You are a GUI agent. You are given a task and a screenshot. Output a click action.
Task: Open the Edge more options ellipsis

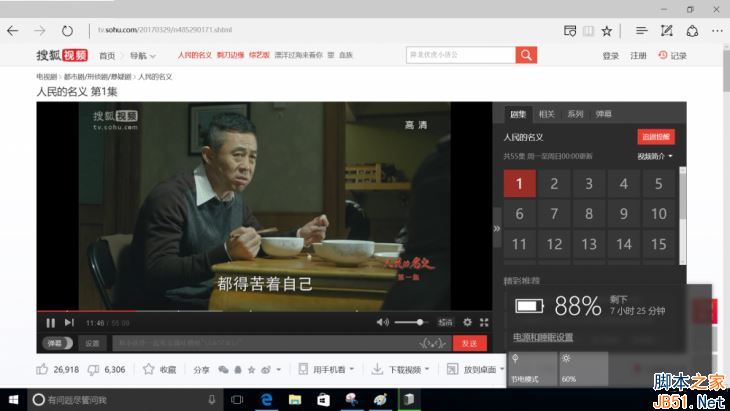pos(717,31)
